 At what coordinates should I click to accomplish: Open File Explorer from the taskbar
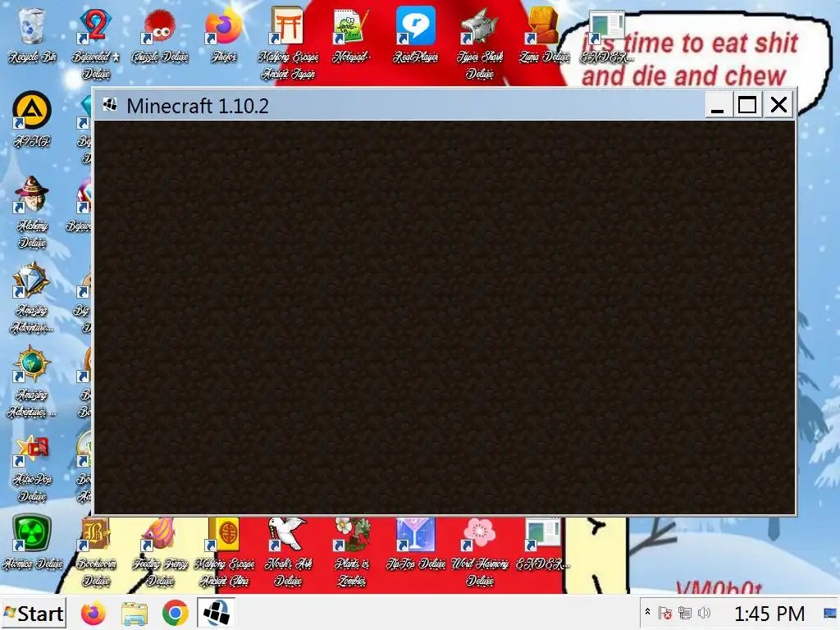point(135,614)
